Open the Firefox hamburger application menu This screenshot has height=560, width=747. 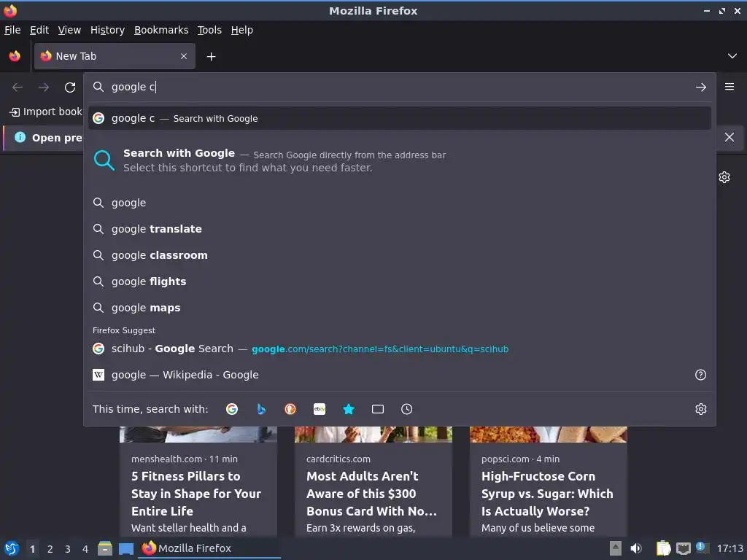[x=729, y=87]
